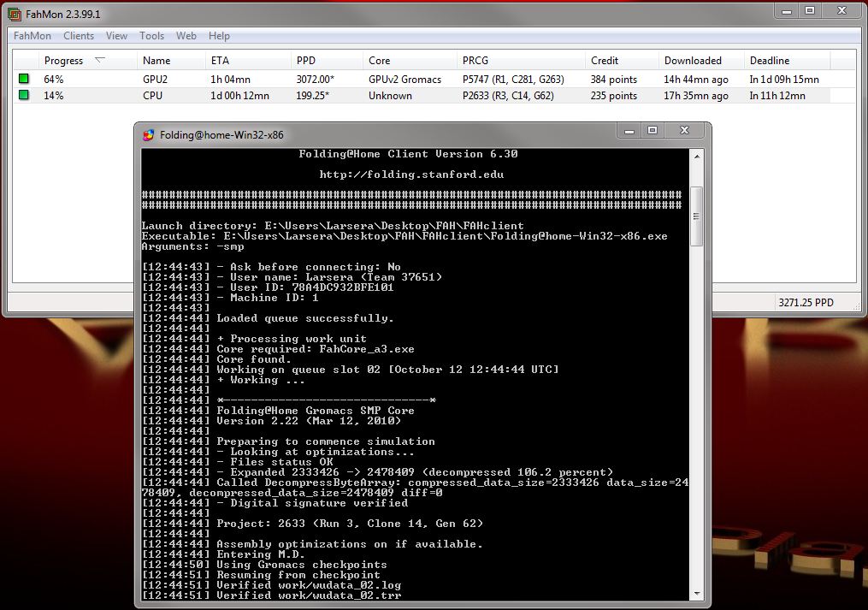Click the http://folding.stanford.edu console text

coord(411,175)
